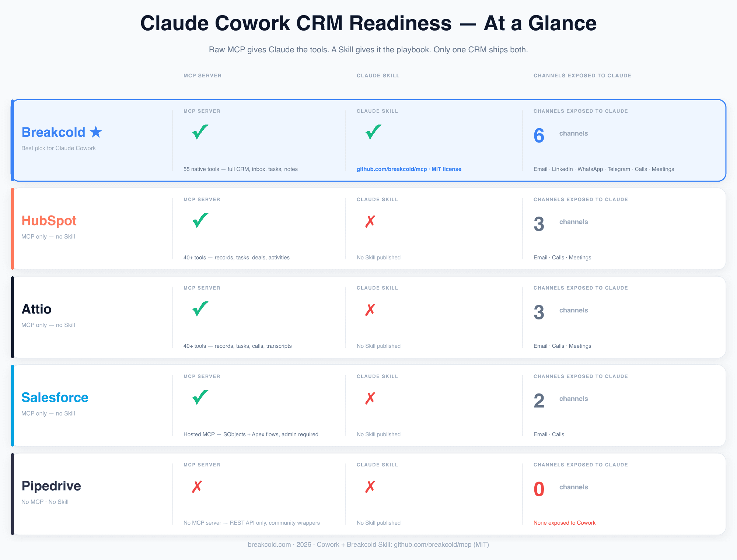Click Pipedrive's Claude Skill red cross
Image resolution: width=737 pixels, height=560 pixels.
pyautogui.click(x=370, y=487)
